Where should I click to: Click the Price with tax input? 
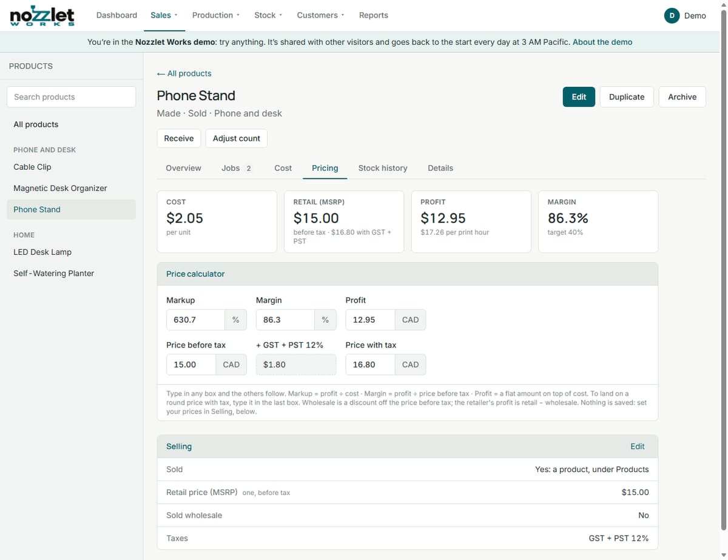(370, 365)
